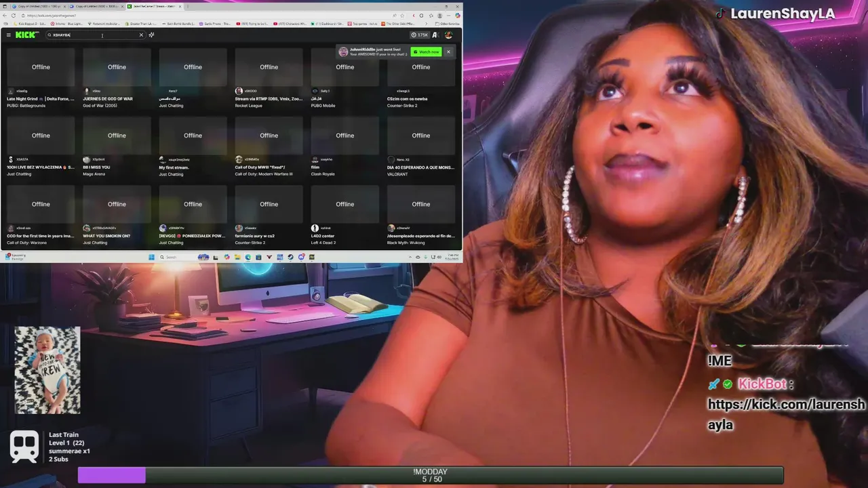Open Microsoft Edge from the taskbar

click(x=248, y=257)
